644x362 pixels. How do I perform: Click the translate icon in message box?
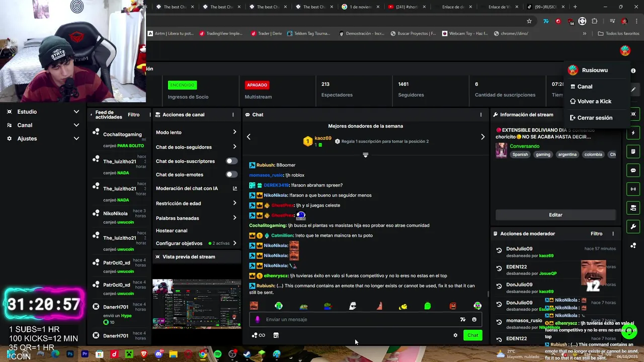point(463,319)
